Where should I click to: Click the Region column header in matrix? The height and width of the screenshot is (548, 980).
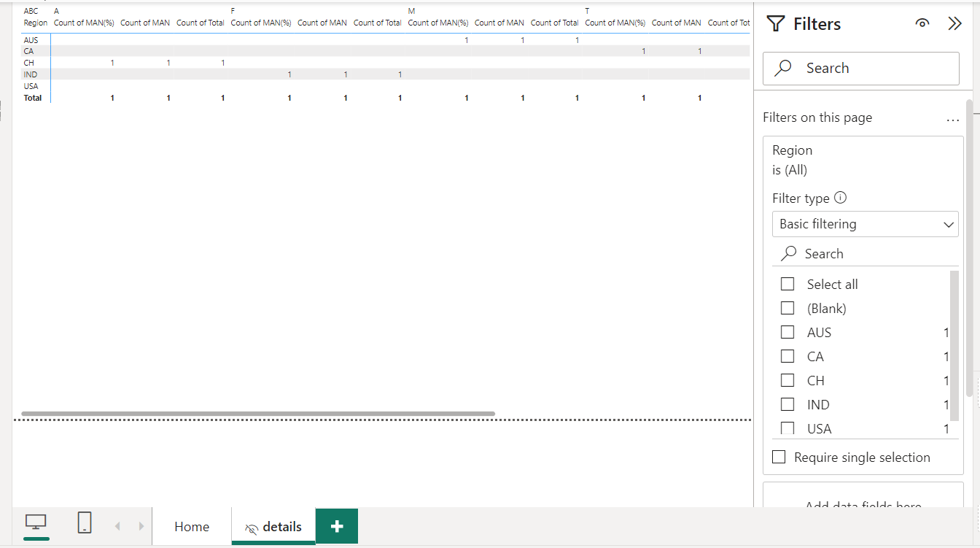click(x=35, y=23)
